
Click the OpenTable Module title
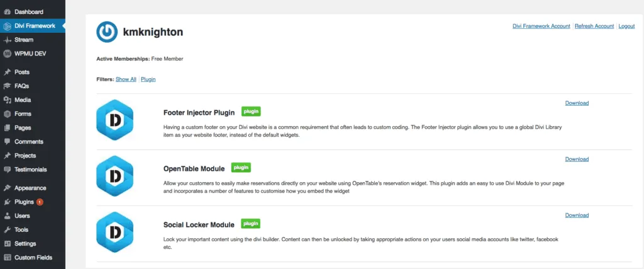click(194, 169)
